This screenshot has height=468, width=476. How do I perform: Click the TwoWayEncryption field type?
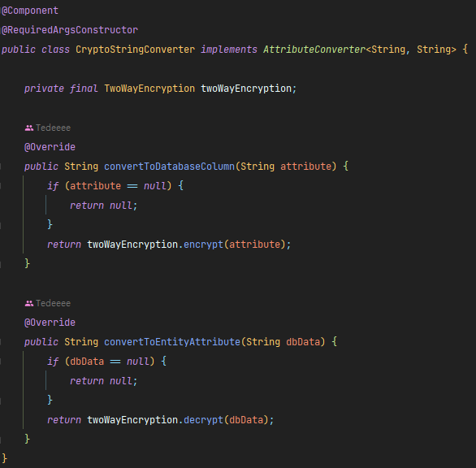(149, 89)
